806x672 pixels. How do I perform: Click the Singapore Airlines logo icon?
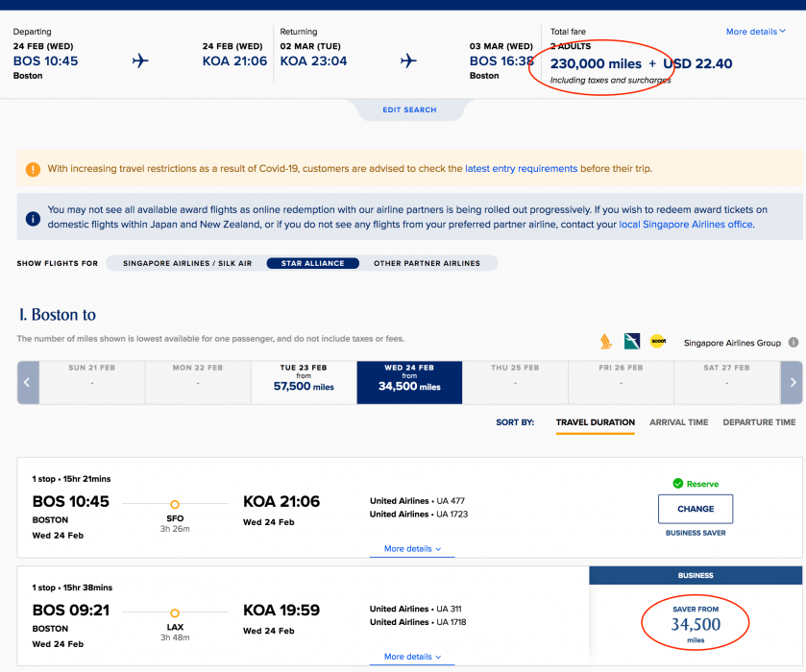[x=605, y=341]
